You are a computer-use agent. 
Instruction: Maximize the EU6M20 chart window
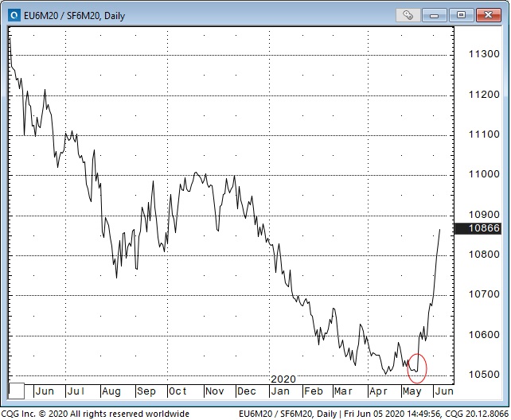461,15
